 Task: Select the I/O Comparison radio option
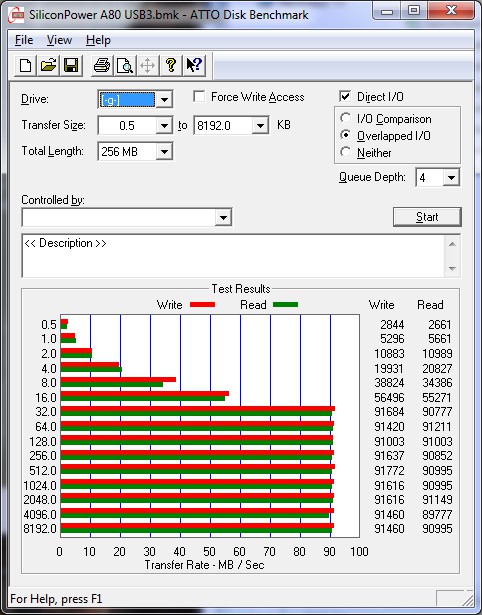point(346,118)
